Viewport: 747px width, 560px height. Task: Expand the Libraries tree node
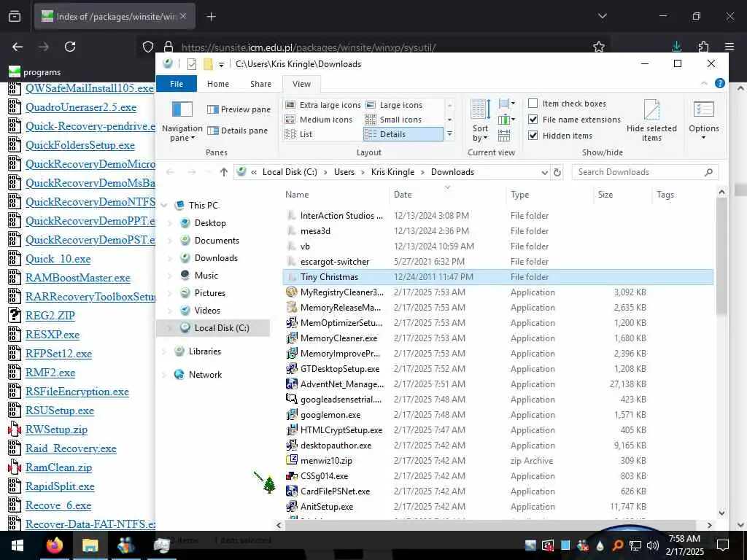(x=164, y=351)
